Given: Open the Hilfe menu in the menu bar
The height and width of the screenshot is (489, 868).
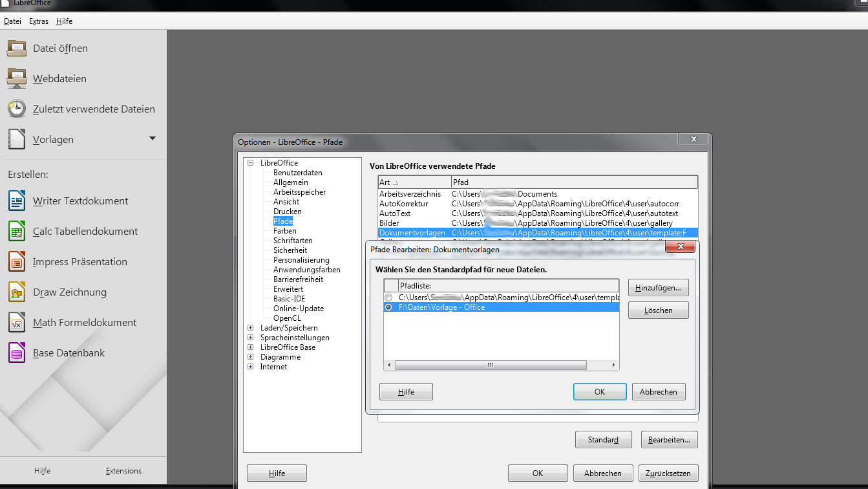Looking at the screenshot, I should (65, 21).
